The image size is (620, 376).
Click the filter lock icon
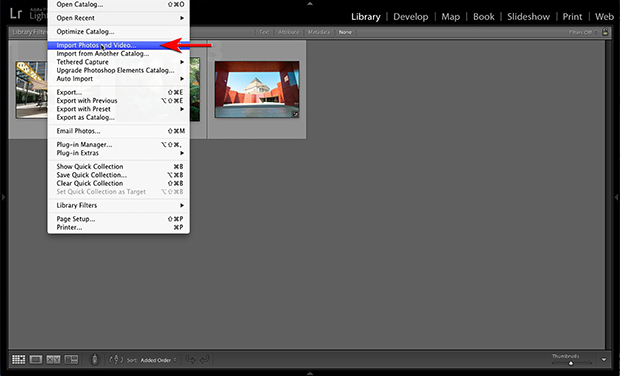pos(605,32)
